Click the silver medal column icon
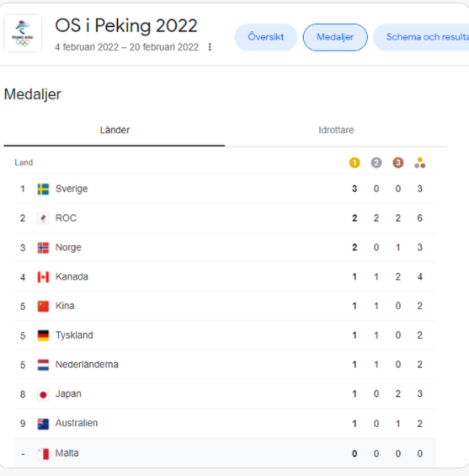 376,163
